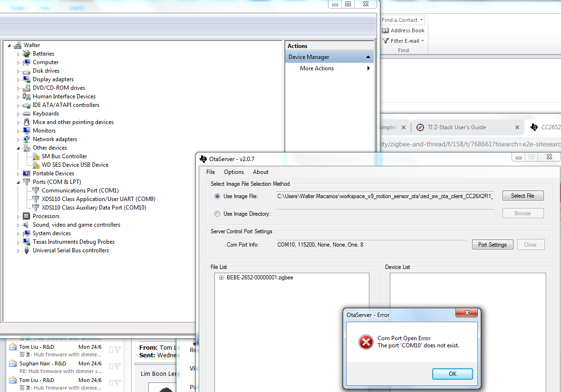The image size is (561, 392).
Task: Collapse the Walter root node
Action: [x=10, y=46]
